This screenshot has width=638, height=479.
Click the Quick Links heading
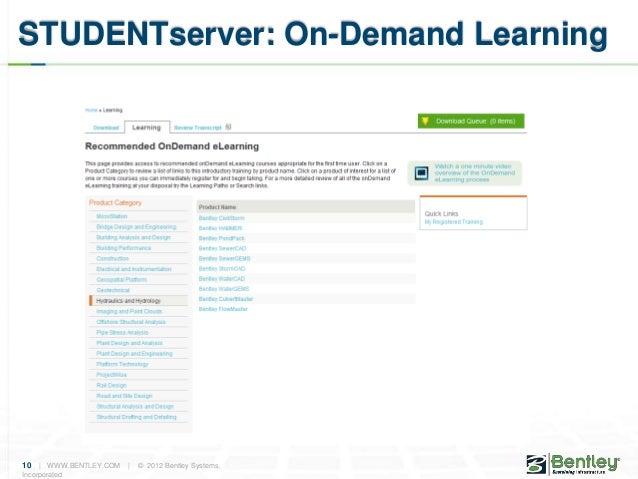pos(441,214)
